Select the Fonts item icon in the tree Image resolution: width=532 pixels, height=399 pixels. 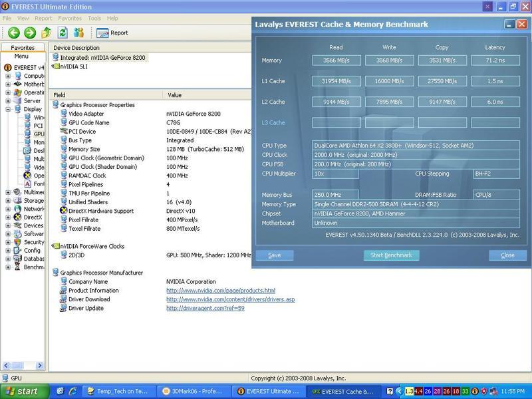tap(27, 184)
